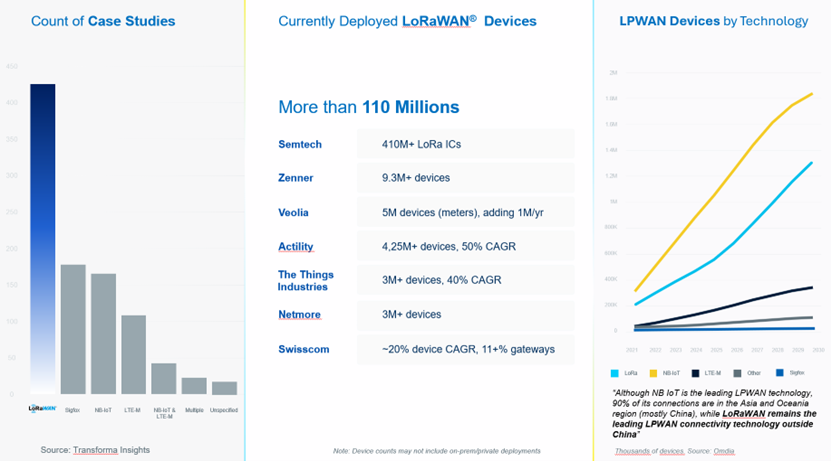Click the gray Sigfox bar in case studies chart

73,329
